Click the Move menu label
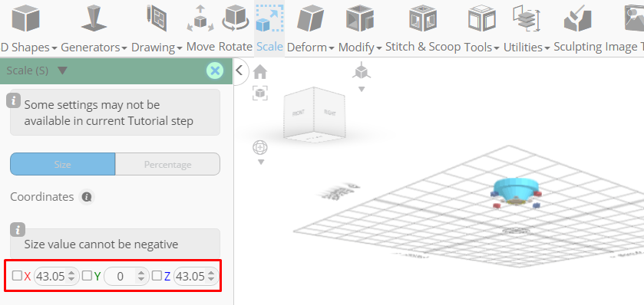This screenshot has height=305, width=644. [x=200, y=47]
